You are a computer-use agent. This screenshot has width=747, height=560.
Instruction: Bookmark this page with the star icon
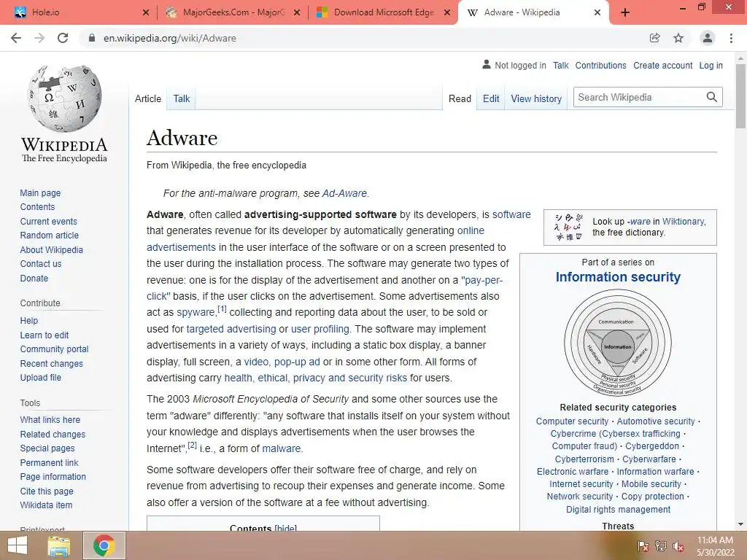click(x=678, y=38)
